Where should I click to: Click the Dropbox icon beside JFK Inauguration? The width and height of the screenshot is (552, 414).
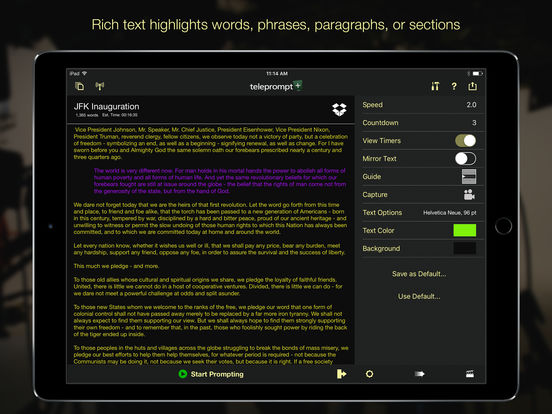339,109
